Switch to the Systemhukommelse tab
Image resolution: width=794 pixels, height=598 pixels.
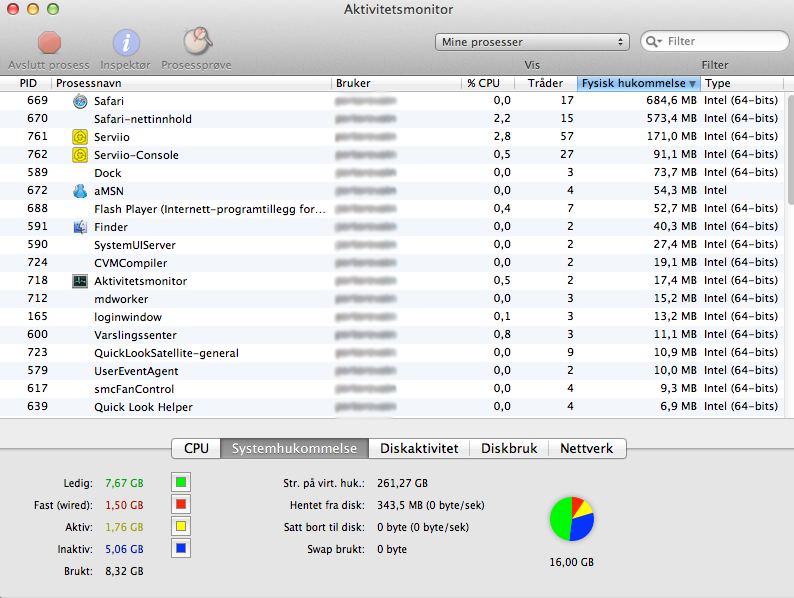click(x=294, y=449)
